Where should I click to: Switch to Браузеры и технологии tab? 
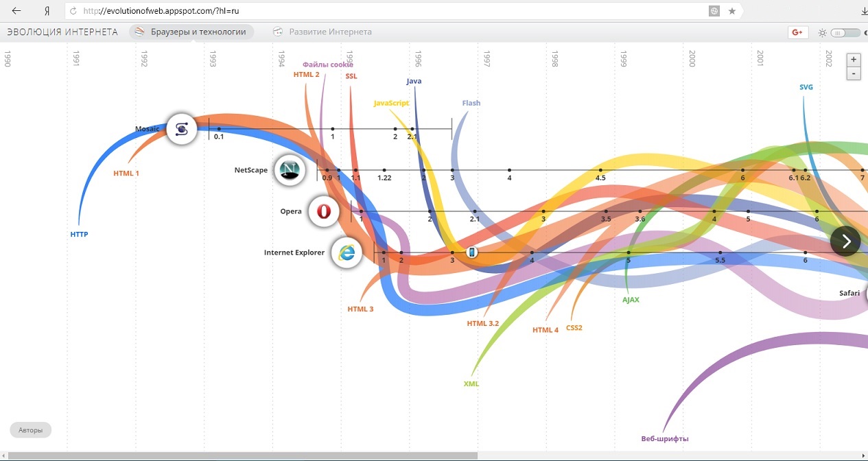(x=191, y=32)
